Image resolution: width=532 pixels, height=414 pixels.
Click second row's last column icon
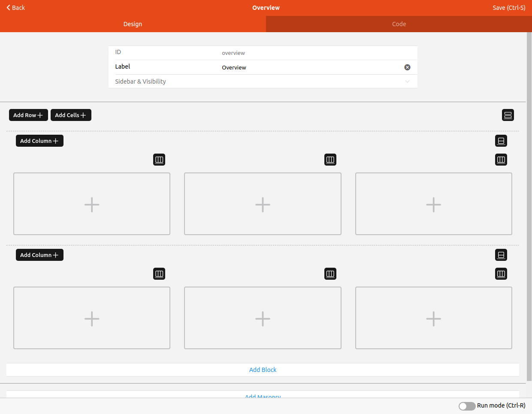pos(501,274)
